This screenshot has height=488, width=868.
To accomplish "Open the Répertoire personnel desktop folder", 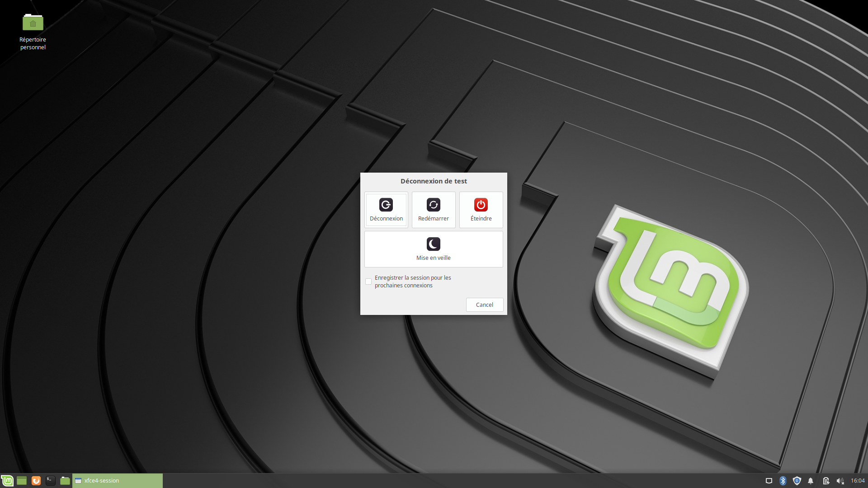I will [x=33, y=32].
